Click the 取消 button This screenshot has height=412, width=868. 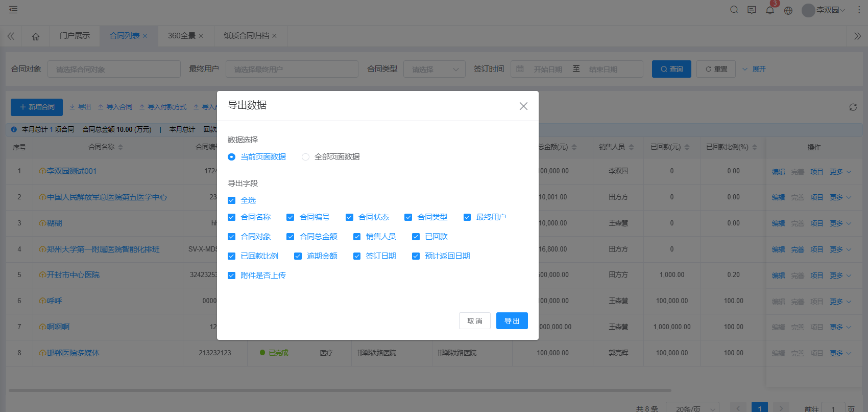click(x=474, y=321)
